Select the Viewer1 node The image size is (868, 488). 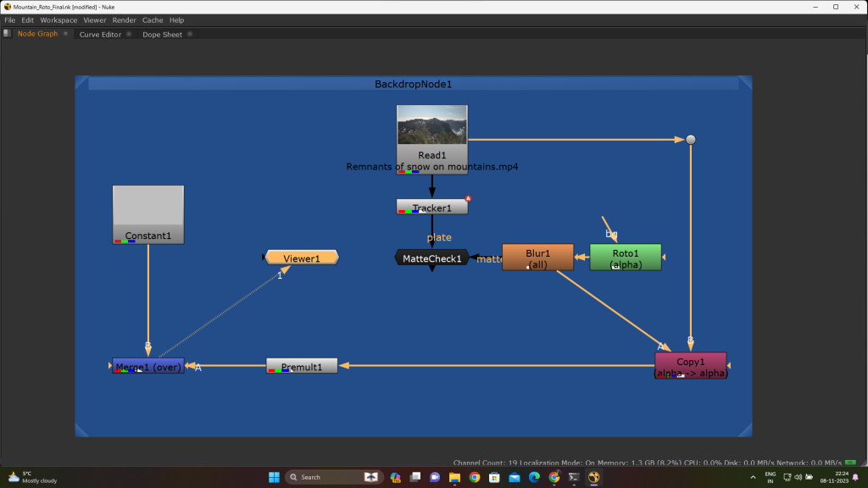tap(302, 258)
